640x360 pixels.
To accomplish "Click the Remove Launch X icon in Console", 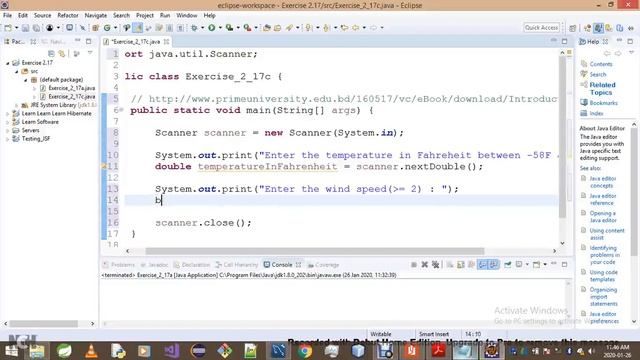I will pyautogui.click(x=424, y=265).
